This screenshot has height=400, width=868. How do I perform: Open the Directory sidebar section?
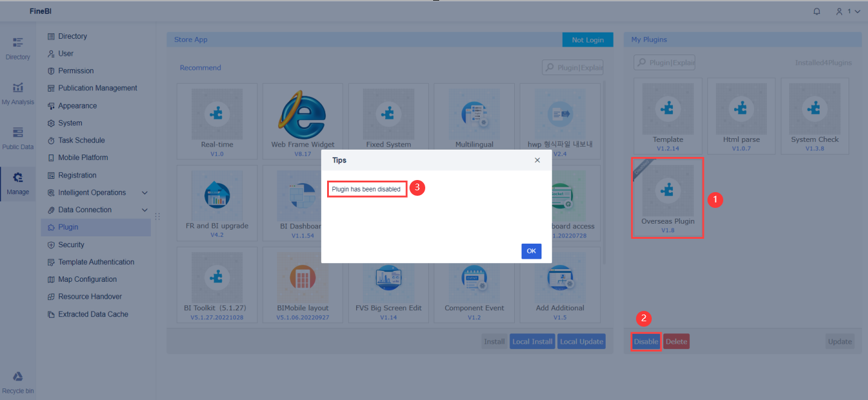click(x=18, y=48)
